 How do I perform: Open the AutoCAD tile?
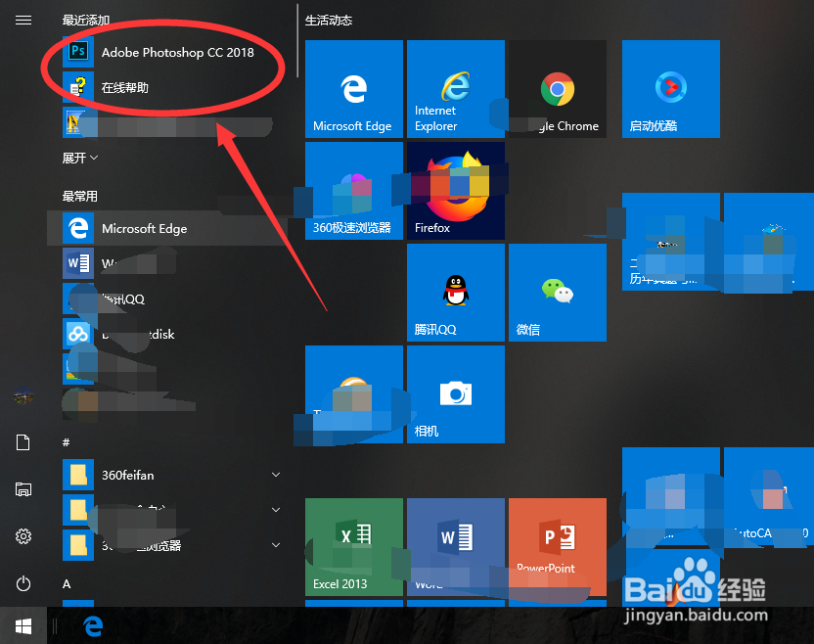769,496
